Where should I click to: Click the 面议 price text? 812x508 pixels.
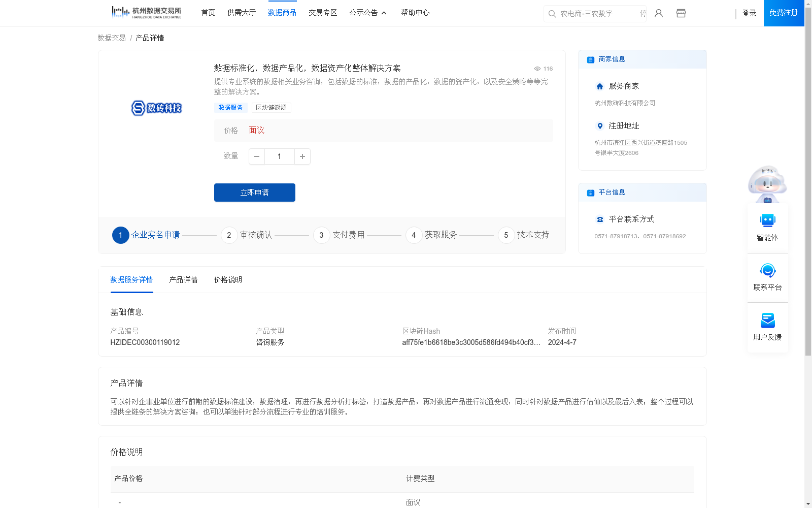coord(257,131)
